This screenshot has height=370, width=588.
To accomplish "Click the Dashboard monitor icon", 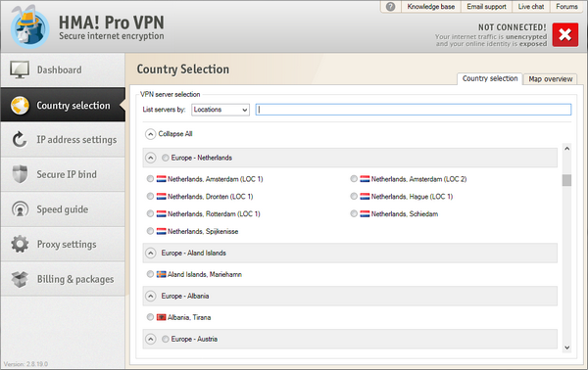I will (x=20, y=69).
